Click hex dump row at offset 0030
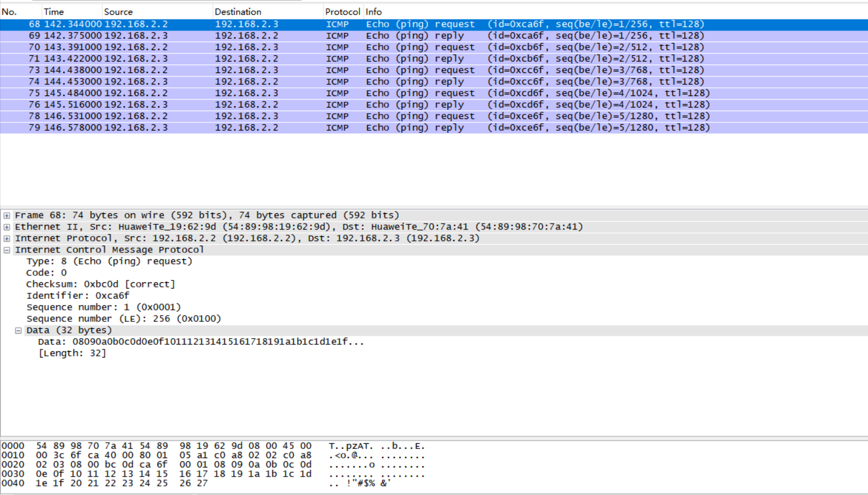 pyautogui.click(x=214, y=474)
